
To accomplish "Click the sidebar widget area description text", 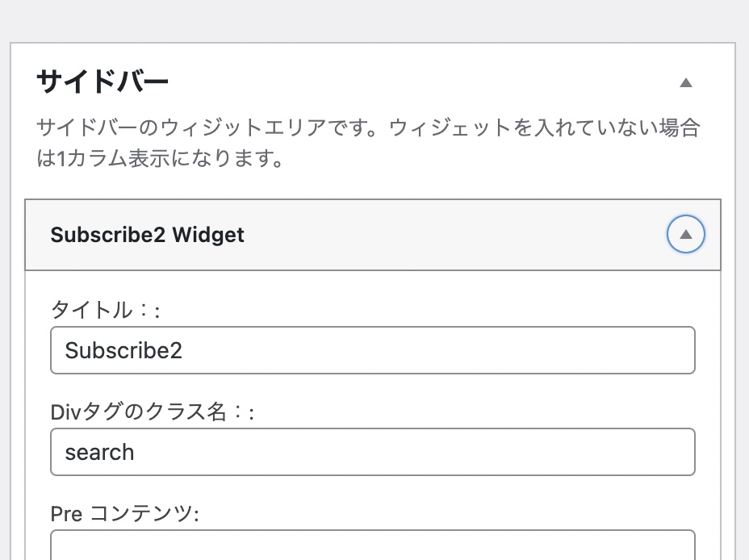I will [367, 128].
